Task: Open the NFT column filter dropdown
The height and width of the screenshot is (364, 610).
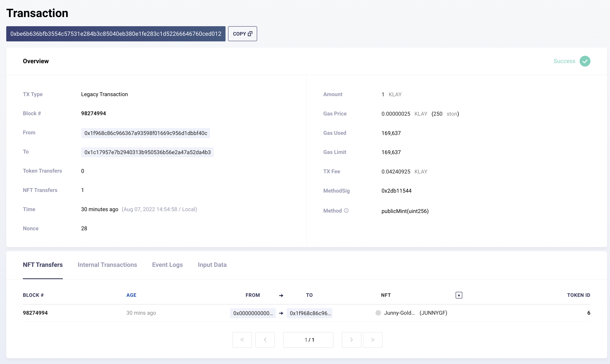Action: click(459, 295)
